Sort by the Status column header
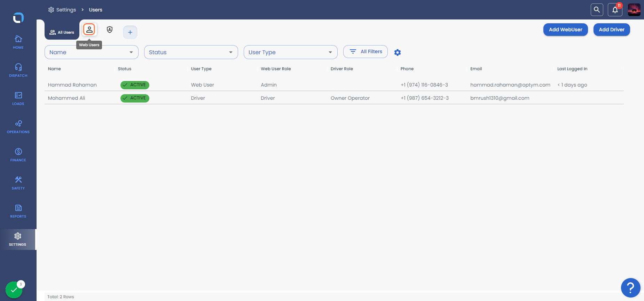 coord(125,69)
